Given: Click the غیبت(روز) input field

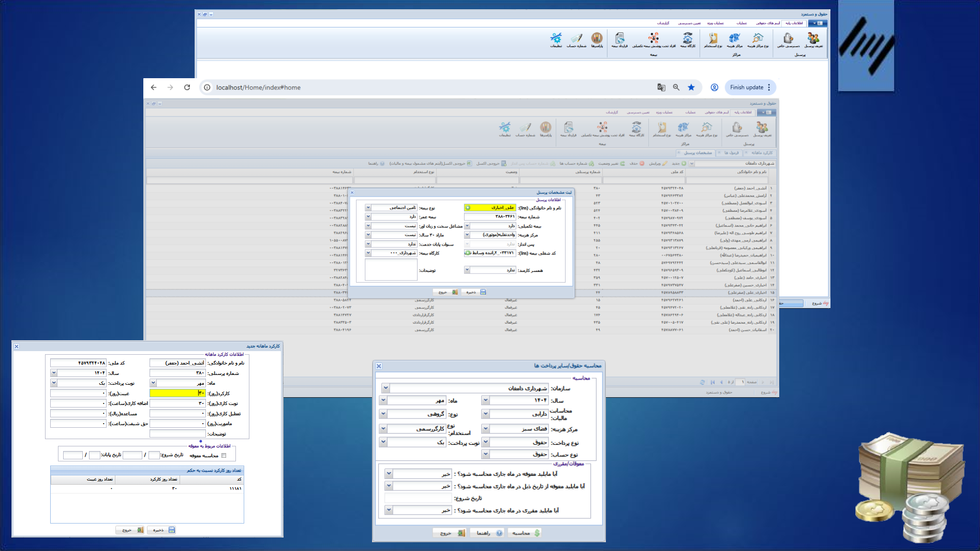Looking at the screenshot, I should (78, 394).
